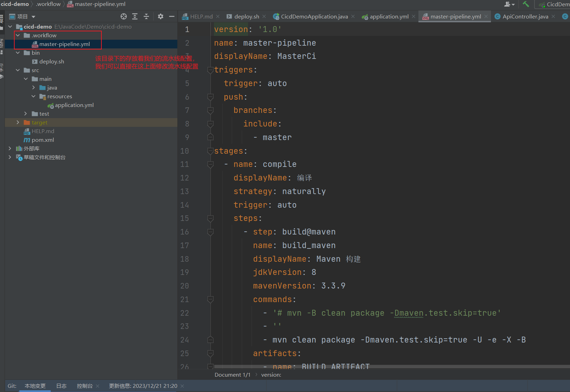Open the Git 控制台 tab
The image size is (570, 392).
pos(85,386)
